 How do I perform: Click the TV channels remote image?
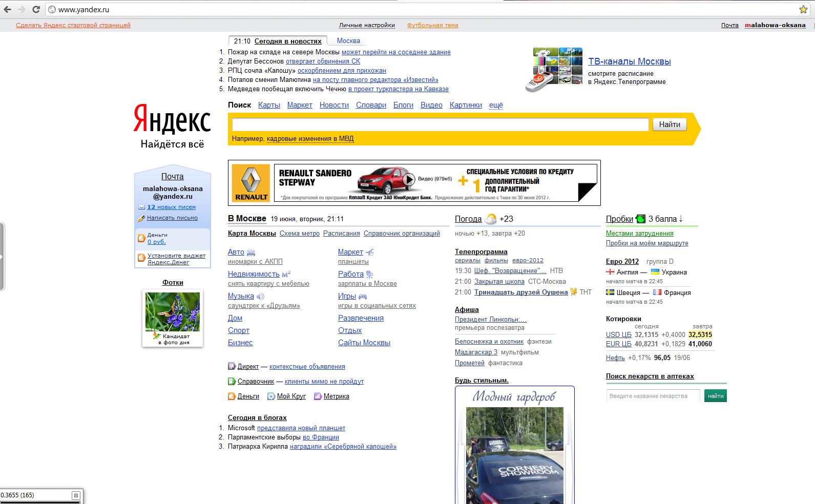(x=554, y=70)
